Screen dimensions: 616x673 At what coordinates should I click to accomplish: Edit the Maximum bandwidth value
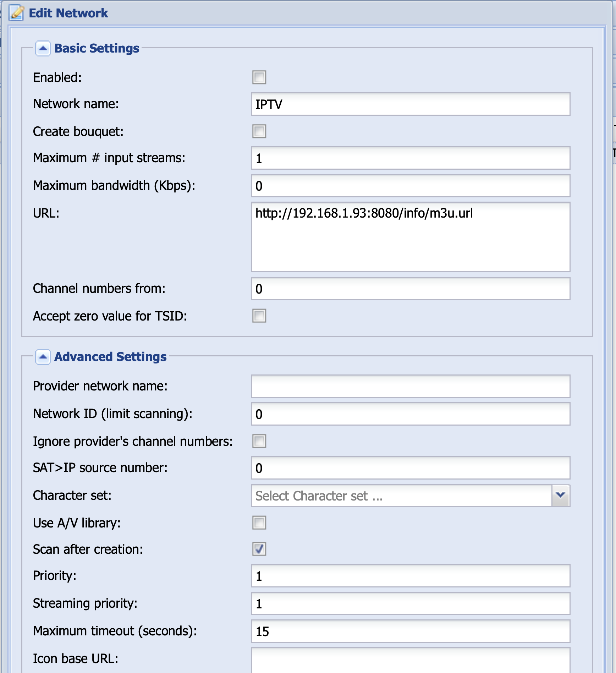[410, 185]
